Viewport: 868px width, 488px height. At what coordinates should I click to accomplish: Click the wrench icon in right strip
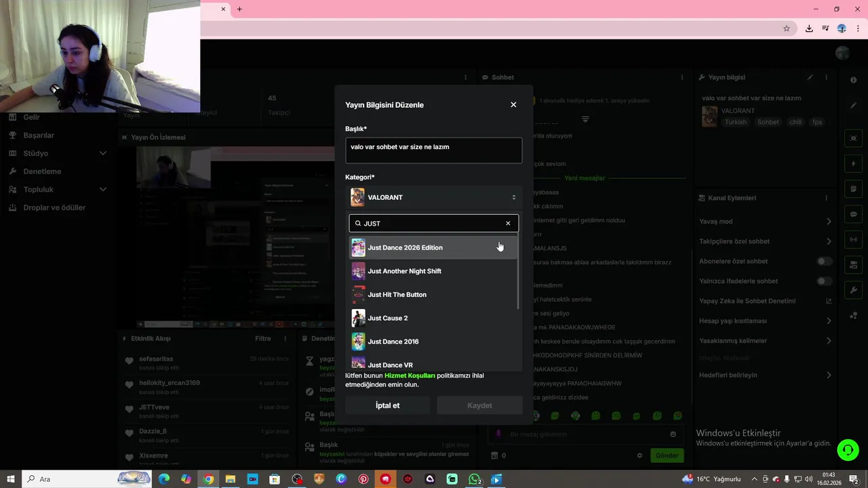coord(853,290)
